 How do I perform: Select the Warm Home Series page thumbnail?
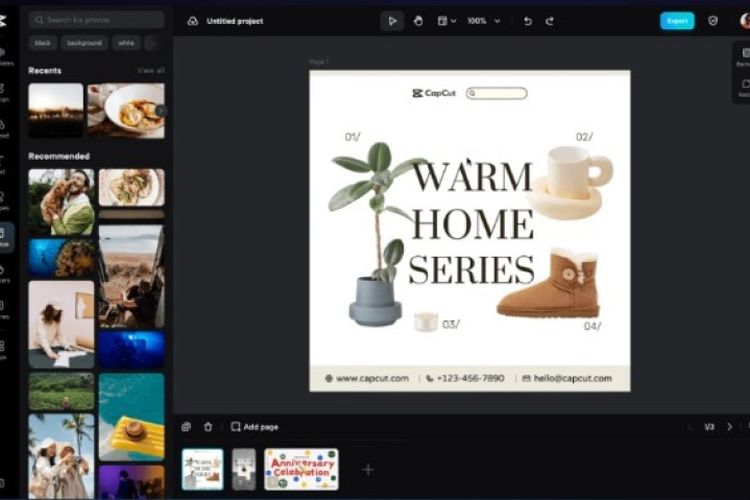(202, 469)
